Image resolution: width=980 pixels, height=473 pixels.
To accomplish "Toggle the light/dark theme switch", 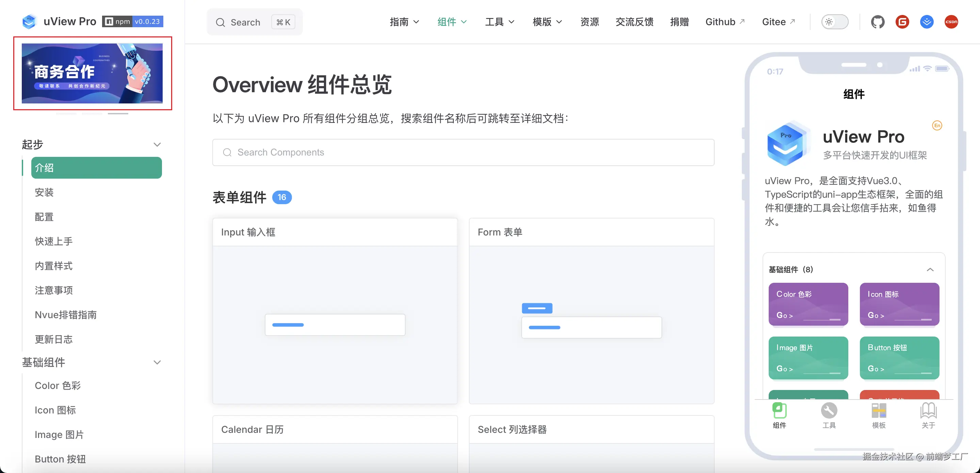I will [834, 22].
